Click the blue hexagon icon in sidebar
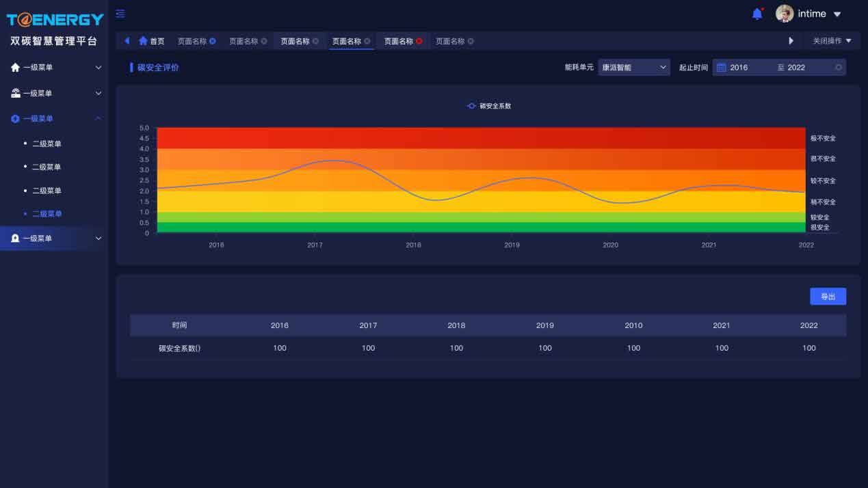The height and width of the screenshot is (488, 868). click(x=15, y=118)
